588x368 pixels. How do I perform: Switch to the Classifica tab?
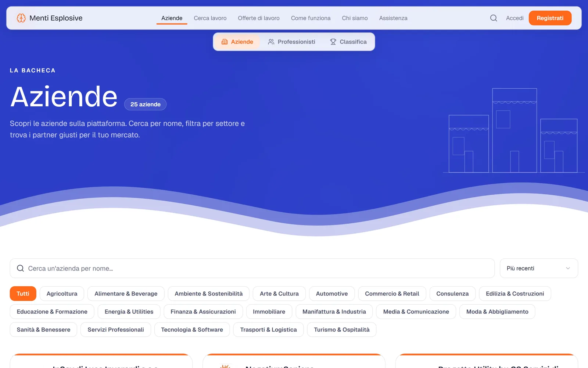[x=348, y=42]
